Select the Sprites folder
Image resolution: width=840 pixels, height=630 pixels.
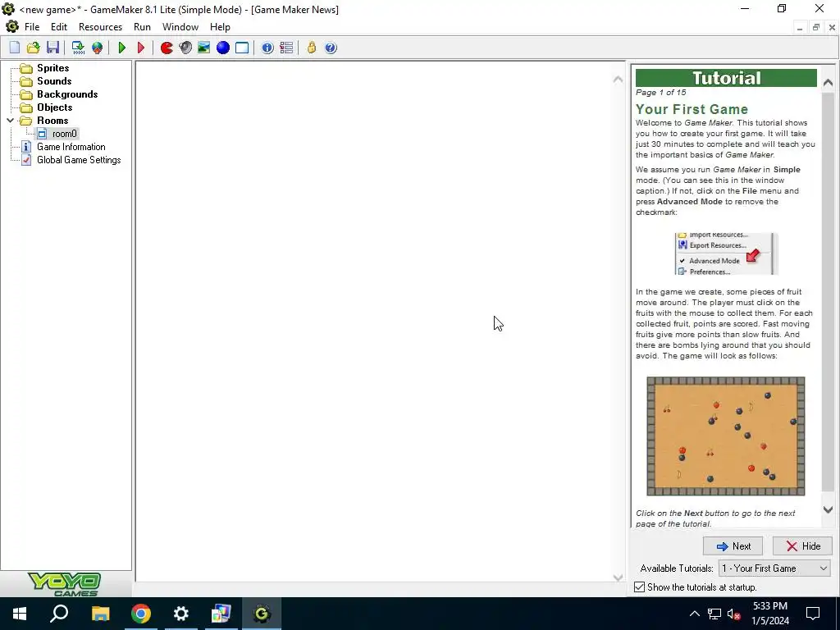point(52,68)
